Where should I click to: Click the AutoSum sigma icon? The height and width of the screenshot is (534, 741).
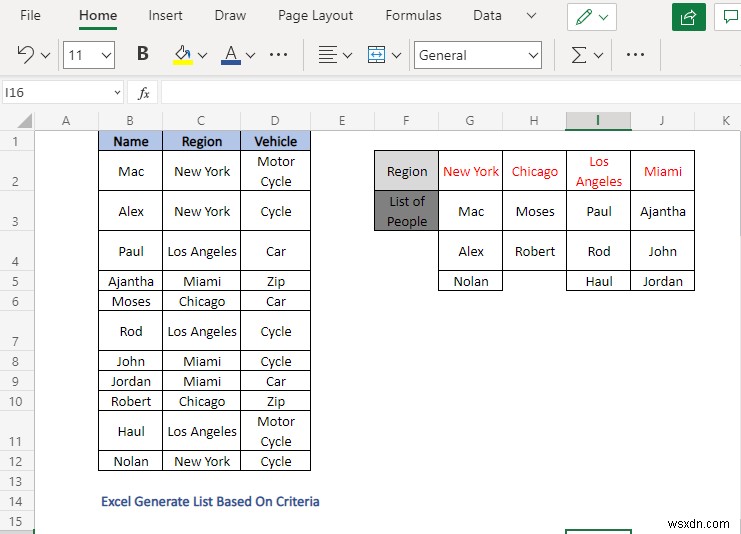click(579, 55)
